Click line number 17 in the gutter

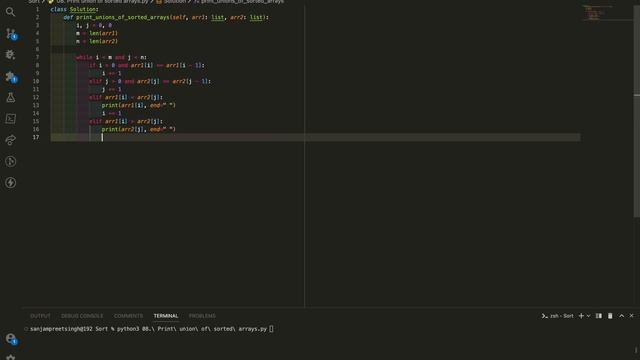(36, 138)
